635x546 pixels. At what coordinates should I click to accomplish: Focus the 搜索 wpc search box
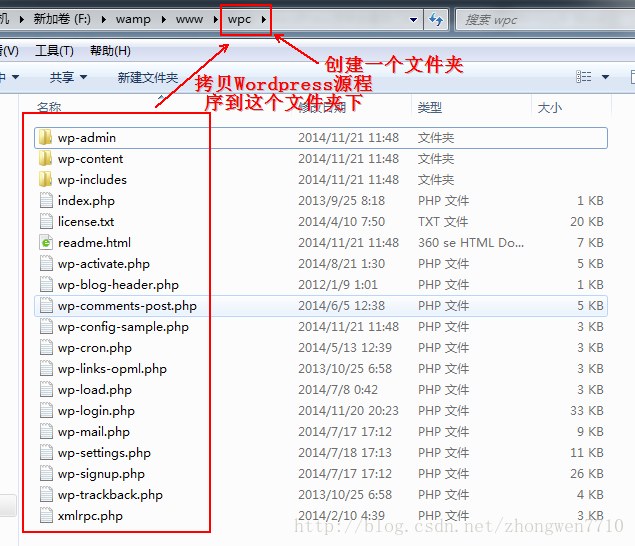tap(545, 20)
